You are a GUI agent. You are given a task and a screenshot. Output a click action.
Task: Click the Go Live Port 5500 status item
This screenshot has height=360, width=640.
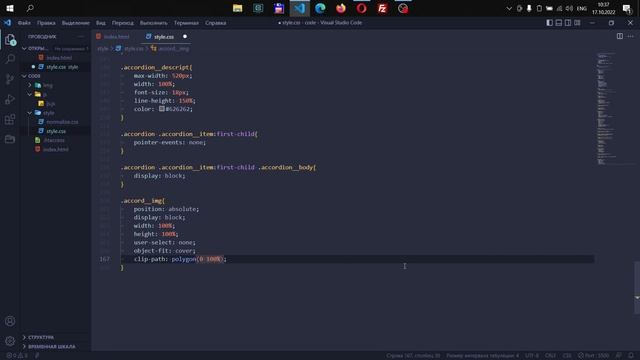[593, 356]
